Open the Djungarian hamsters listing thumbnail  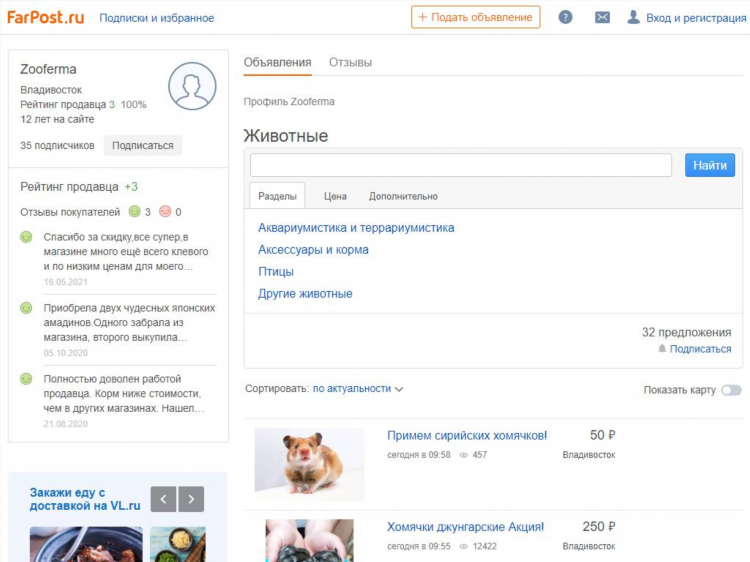[309, 540]
